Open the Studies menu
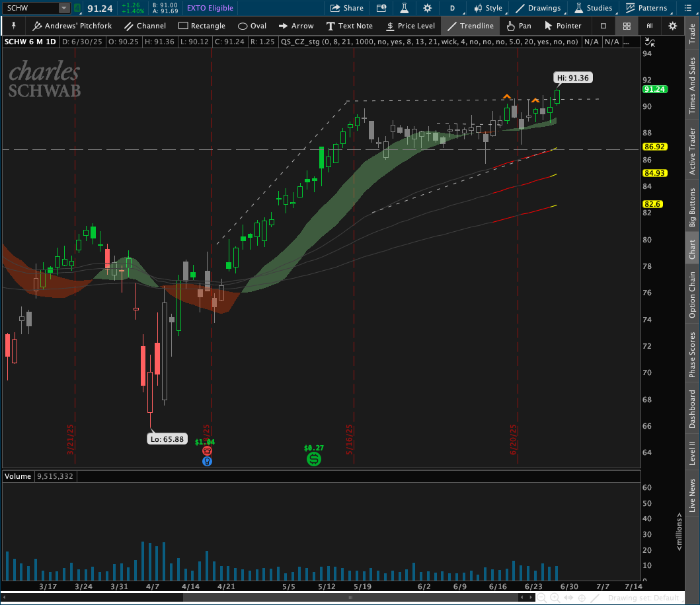The height and width of the screenshot is (605, 700). 594,8
